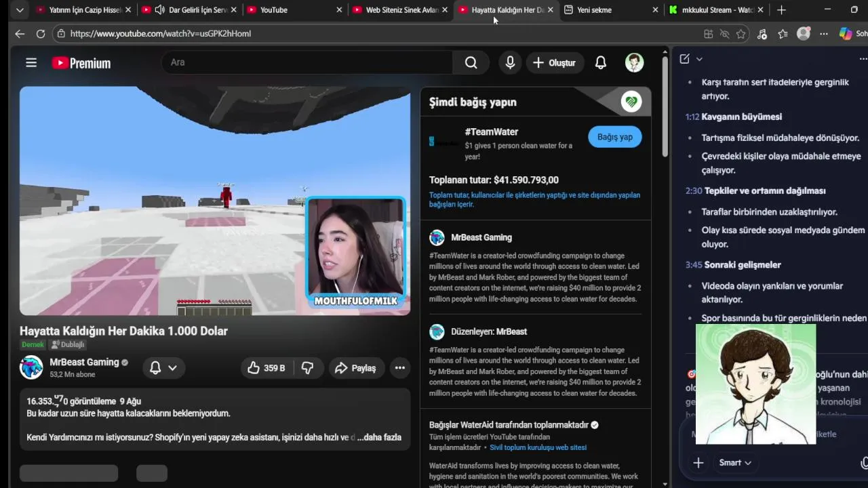Open the browser profile icon
This screenshot has height=488, width=868.
804,33
